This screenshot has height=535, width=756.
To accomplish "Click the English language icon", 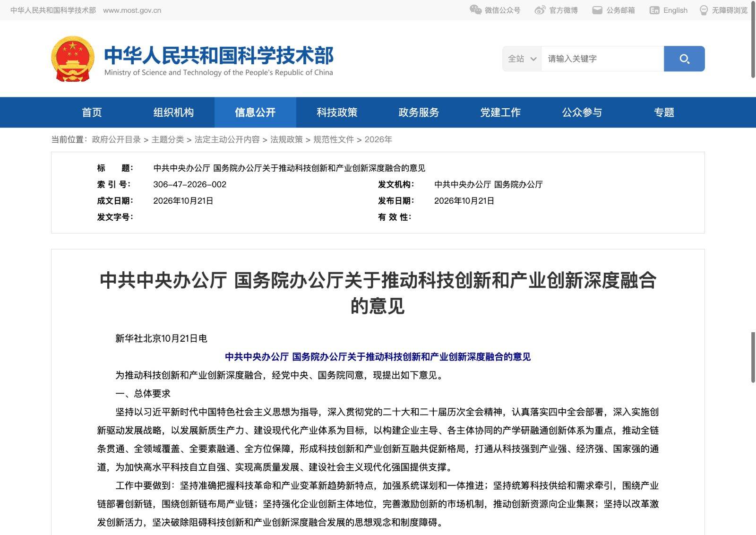I will [x=654, y=10].
